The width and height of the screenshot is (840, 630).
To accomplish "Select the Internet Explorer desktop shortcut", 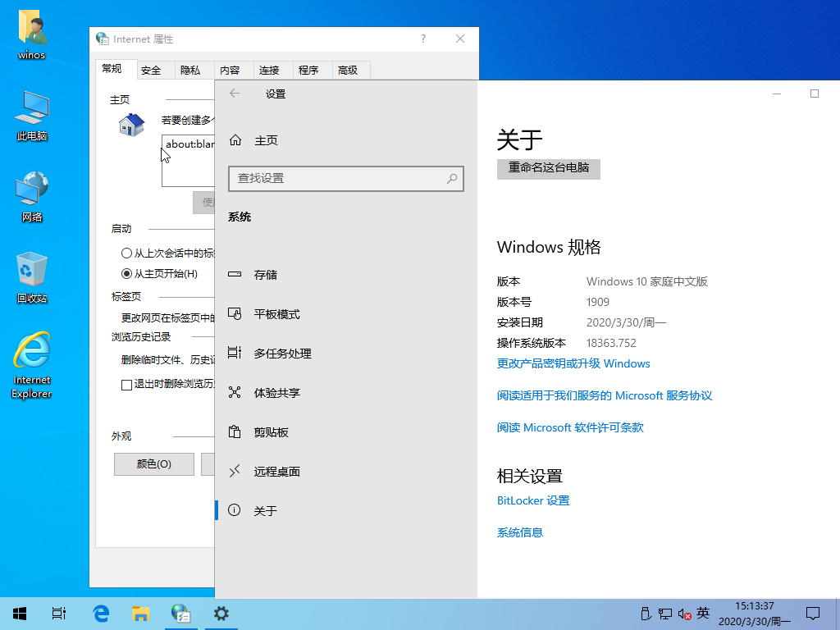I will pos(32,365).
